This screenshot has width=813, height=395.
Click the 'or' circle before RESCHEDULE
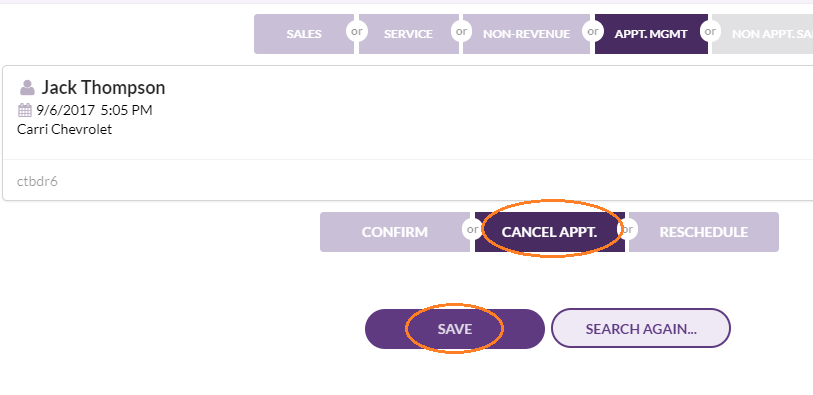627,229
